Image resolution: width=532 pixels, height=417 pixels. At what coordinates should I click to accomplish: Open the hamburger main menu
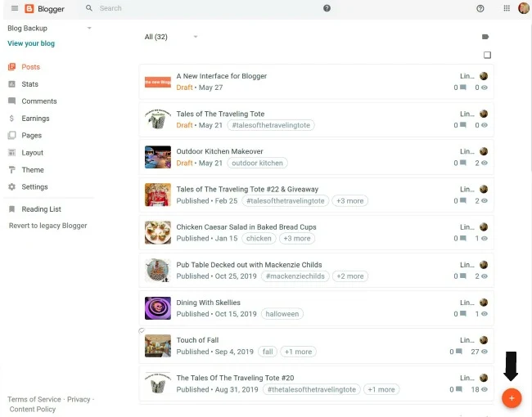pyautogui.click(x=15, y=8)
